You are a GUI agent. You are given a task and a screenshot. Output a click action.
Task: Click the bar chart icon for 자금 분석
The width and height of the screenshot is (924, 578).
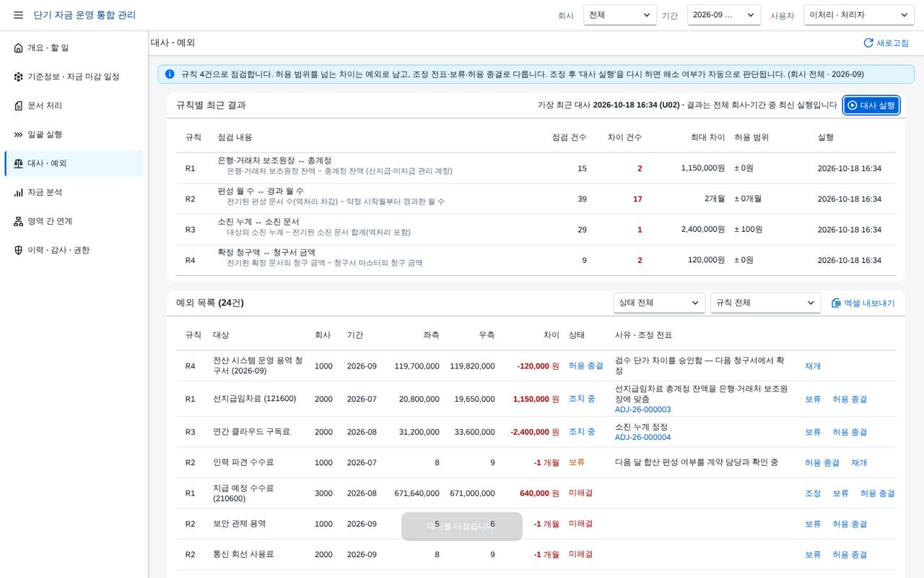(19, 192)
